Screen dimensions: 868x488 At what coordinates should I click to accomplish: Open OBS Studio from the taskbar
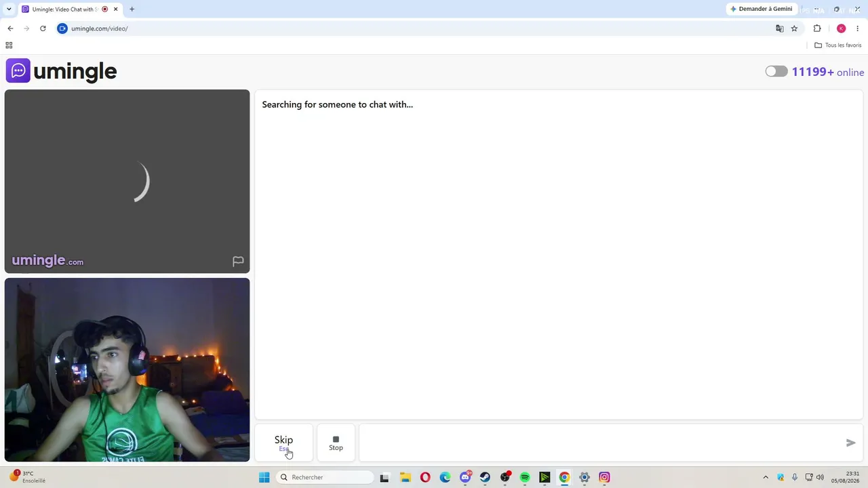505,477
